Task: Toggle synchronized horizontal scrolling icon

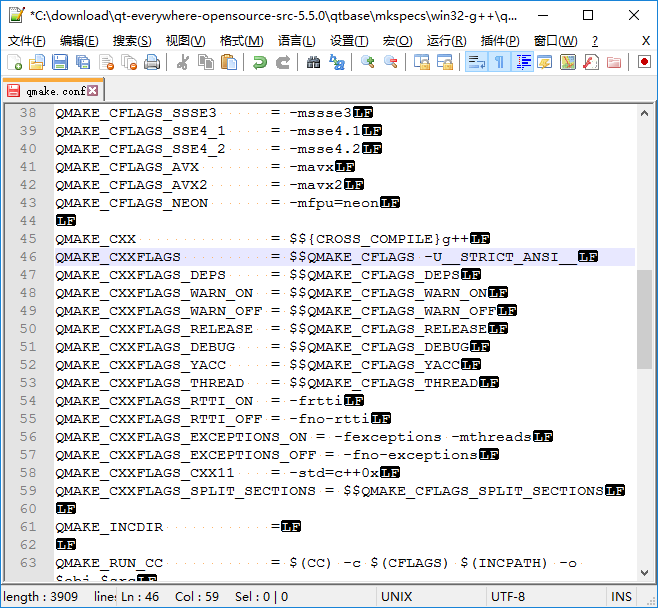Action: [x=444, y=63]
